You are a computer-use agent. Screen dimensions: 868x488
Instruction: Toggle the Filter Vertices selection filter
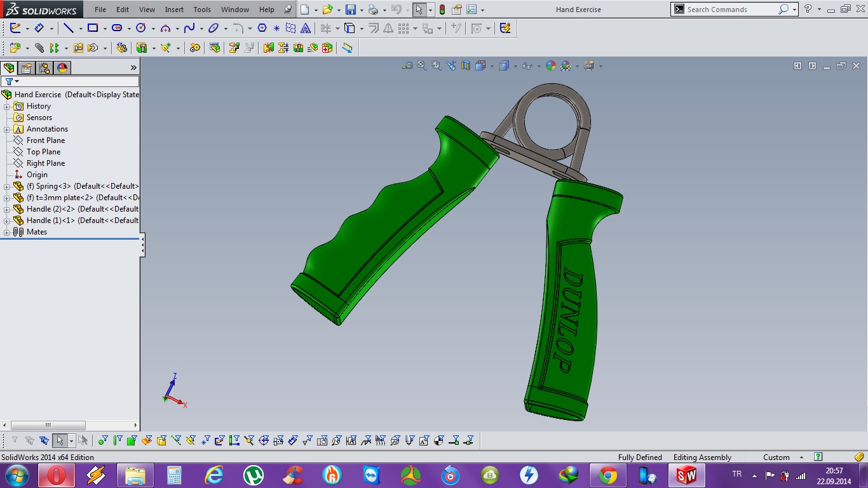[x=103, y=440]
